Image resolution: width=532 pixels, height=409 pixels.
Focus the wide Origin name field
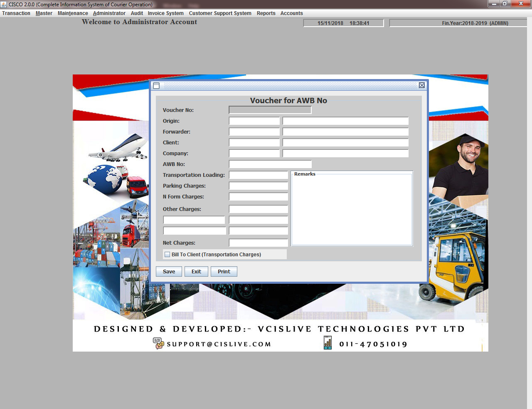345,121
